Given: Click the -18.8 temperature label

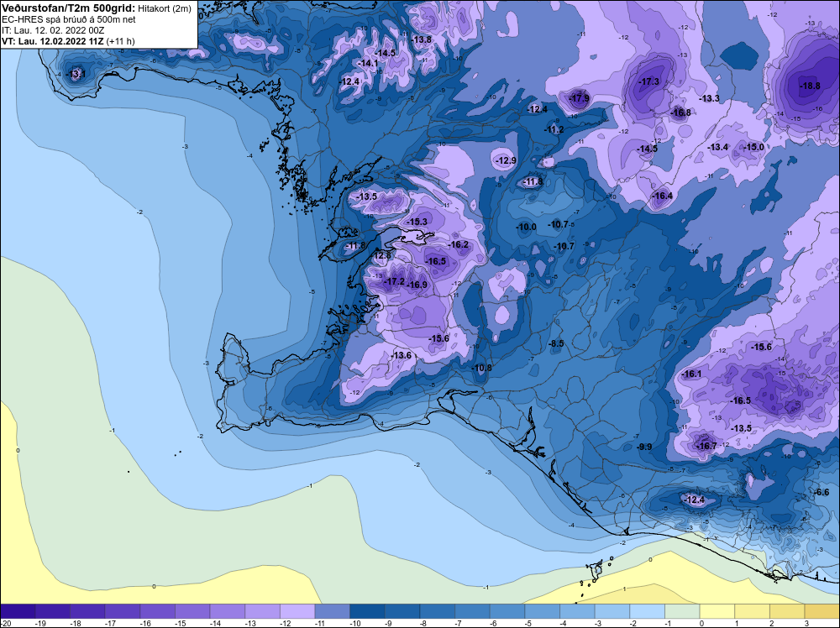Looking at the screenshot, I should click(810, 86).
